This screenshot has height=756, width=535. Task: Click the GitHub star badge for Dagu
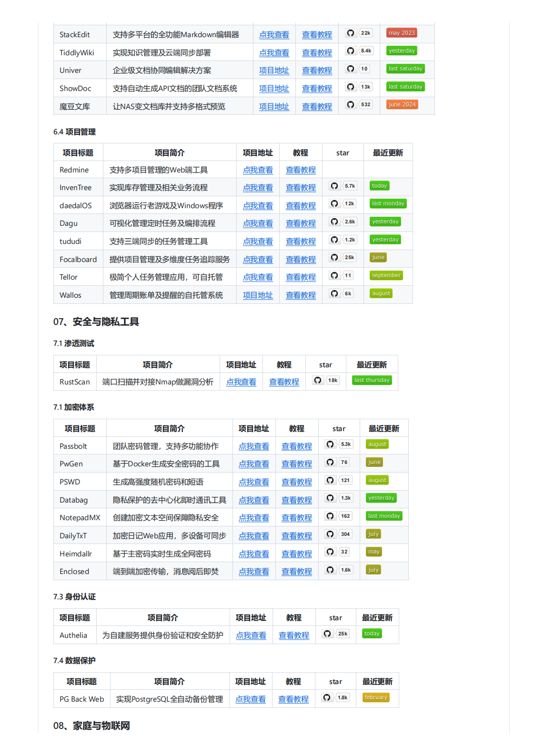[x=343, y=222]
